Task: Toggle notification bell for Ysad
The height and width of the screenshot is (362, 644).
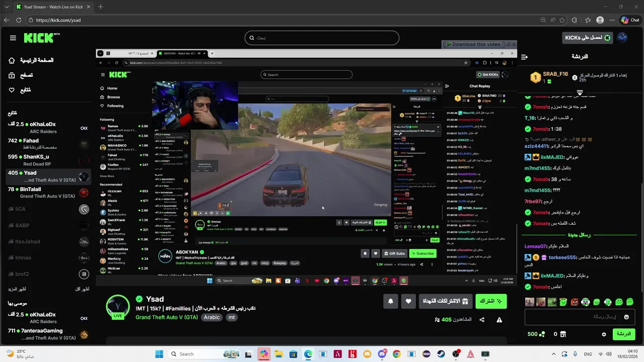Action: [390, 301]
